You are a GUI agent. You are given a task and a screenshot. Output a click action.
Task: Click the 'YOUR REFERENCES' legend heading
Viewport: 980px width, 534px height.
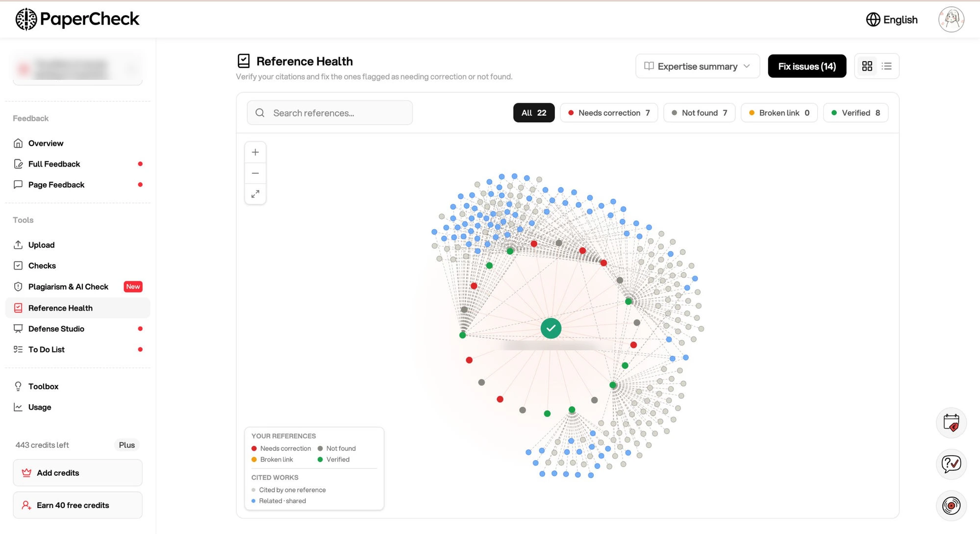click(x=283, y=436)
